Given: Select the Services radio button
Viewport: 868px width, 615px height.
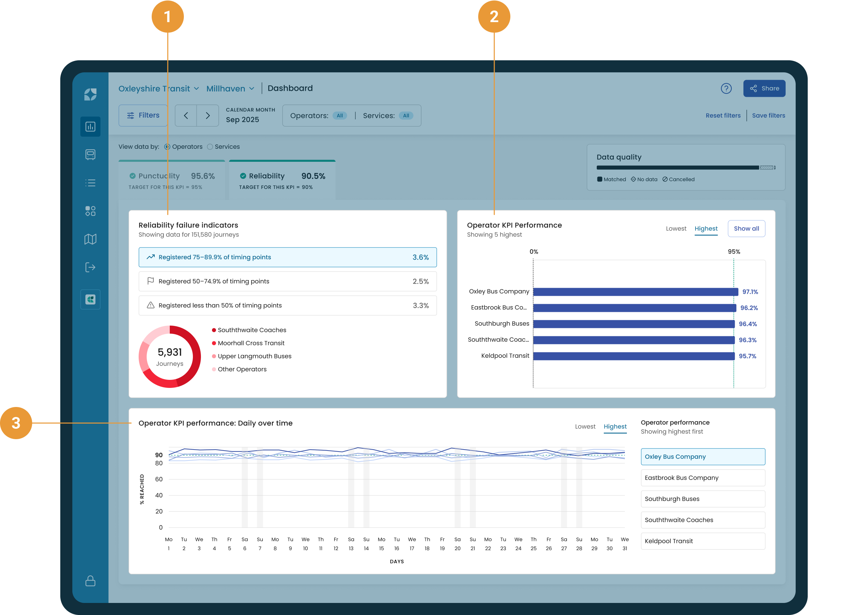Looking at the screenshot, I should (x=210, y=147).
